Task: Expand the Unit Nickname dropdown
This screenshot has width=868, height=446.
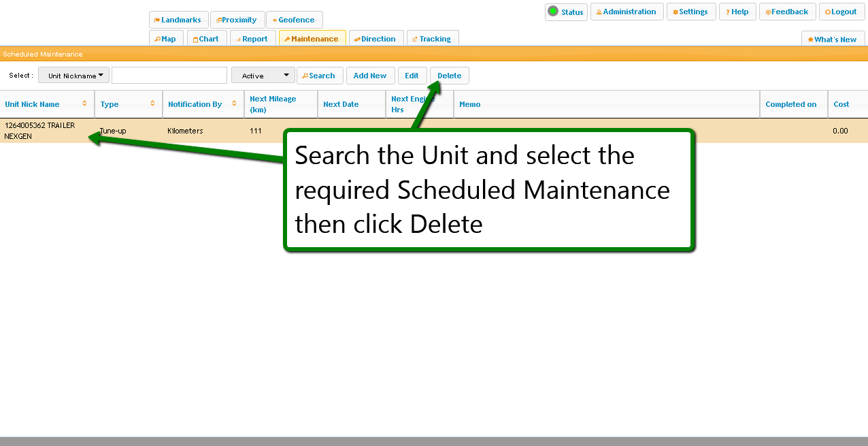Action: (73, 76)
